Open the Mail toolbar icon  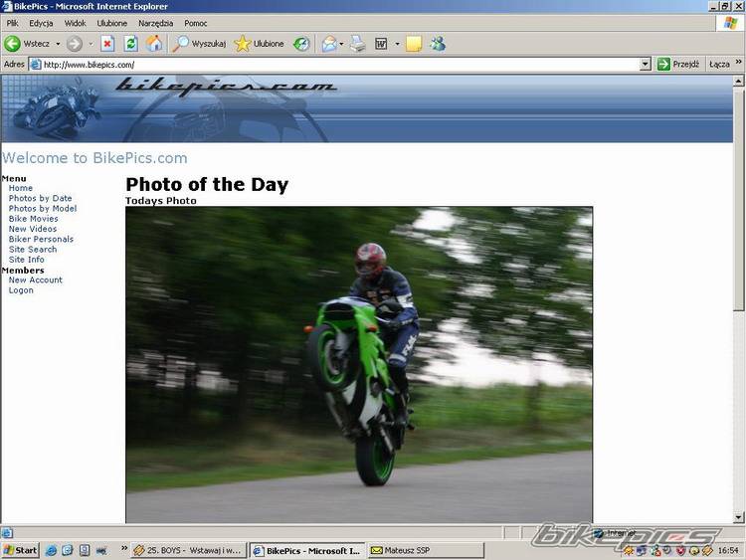(328, 44)
